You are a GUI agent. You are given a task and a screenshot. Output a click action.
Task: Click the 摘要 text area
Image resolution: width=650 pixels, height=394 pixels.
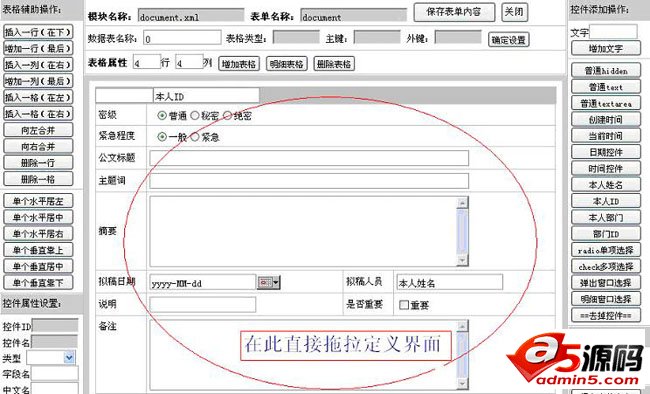tap(303, 231)
